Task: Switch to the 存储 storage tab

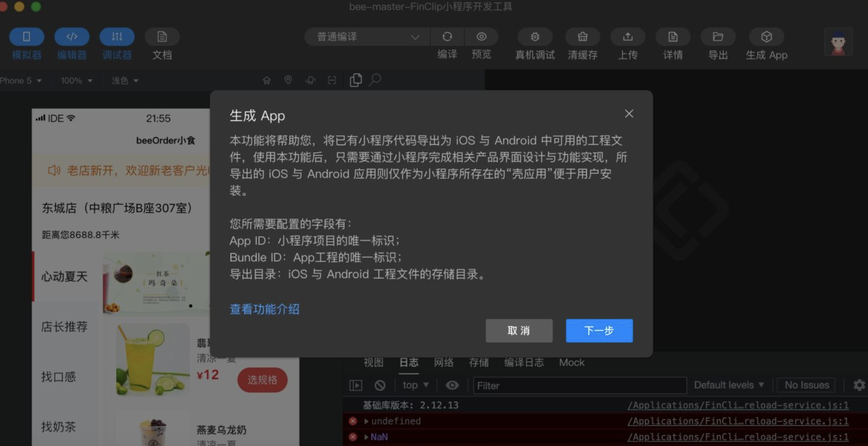Action: 479,362
